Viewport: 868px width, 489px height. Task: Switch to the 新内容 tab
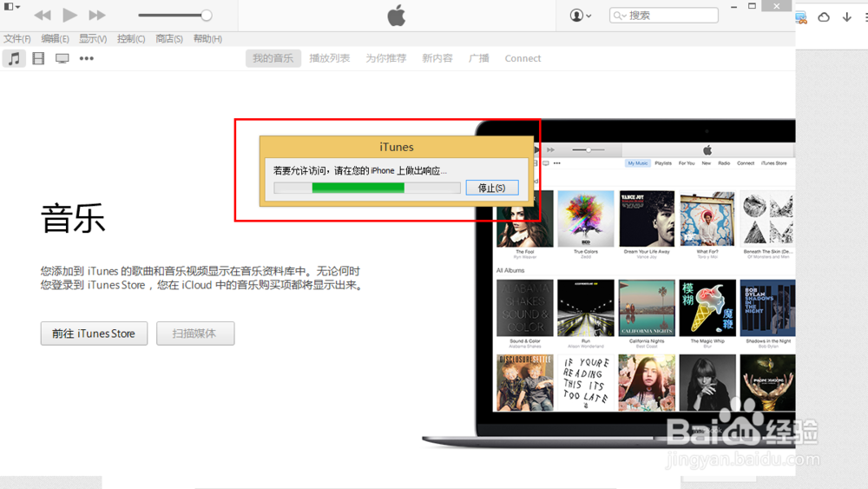click(437, 58)
